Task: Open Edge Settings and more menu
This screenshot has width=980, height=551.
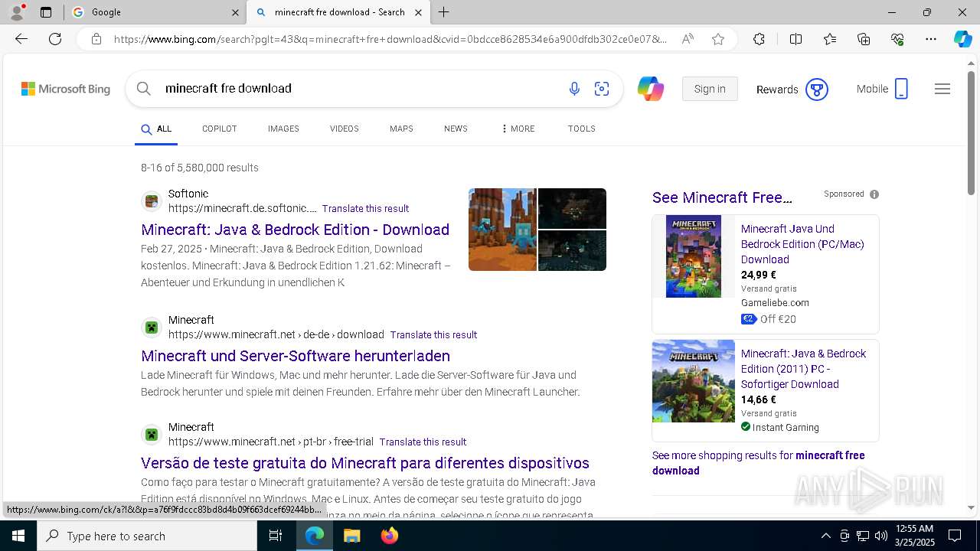Action: click(931, 39)
